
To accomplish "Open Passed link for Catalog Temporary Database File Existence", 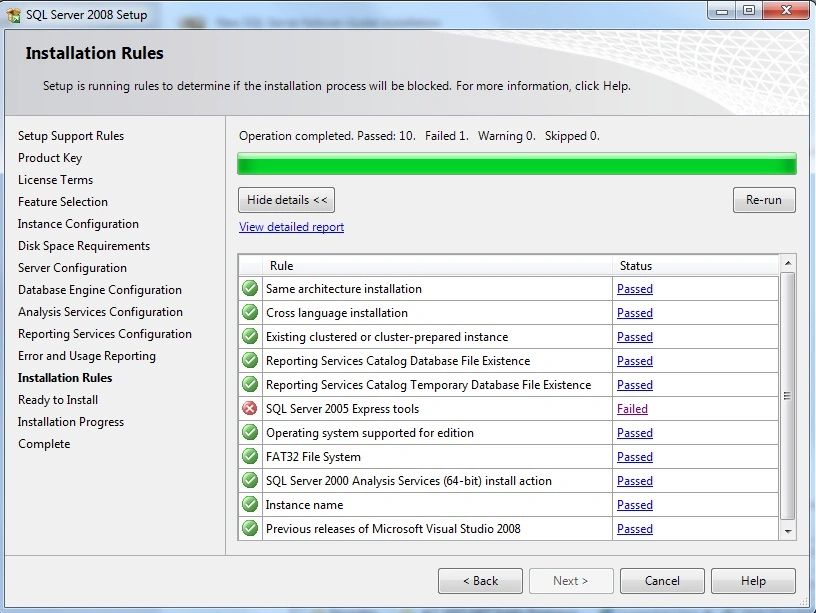I will click(x=634, y=385).
